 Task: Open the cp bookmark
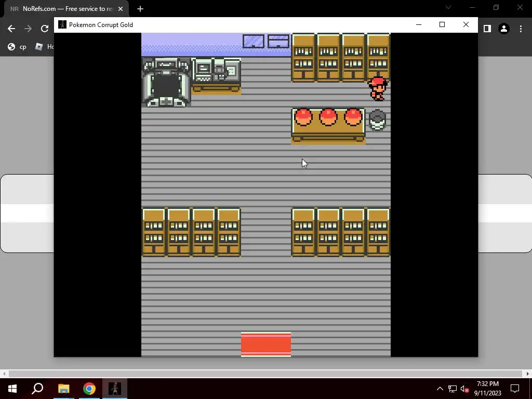17,47
